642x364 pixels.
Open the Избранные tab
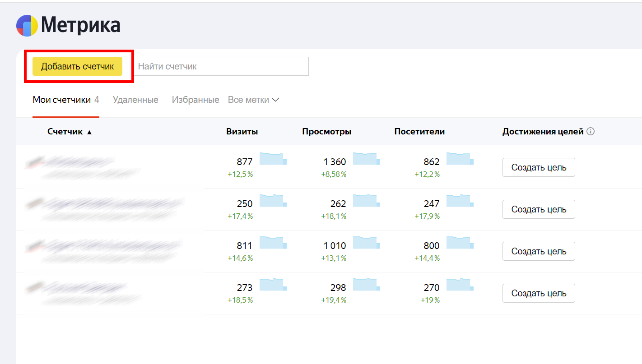click(195, 100)
